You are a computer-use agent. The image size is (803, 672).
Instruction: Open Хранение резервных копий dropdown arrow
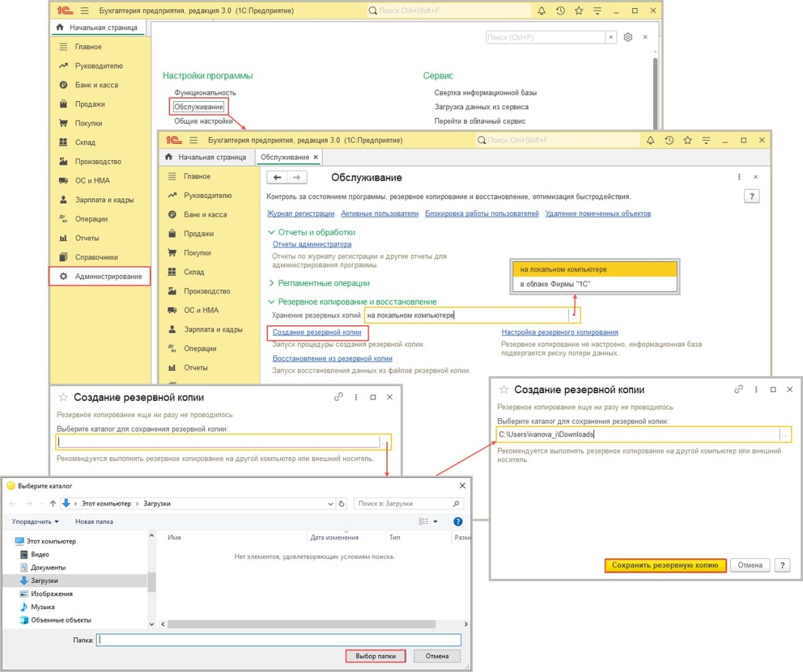[x=574, y=315]
